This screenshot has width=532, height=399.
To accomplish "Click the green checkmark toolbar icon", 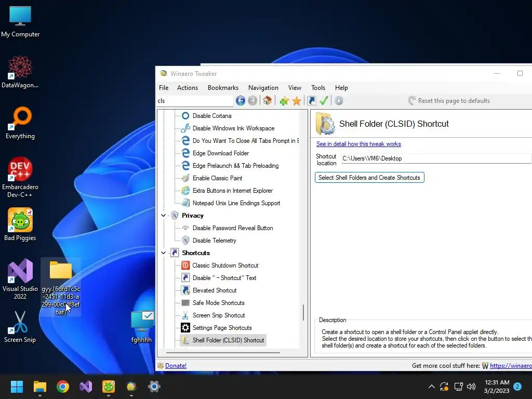I will tap(324, 101).
